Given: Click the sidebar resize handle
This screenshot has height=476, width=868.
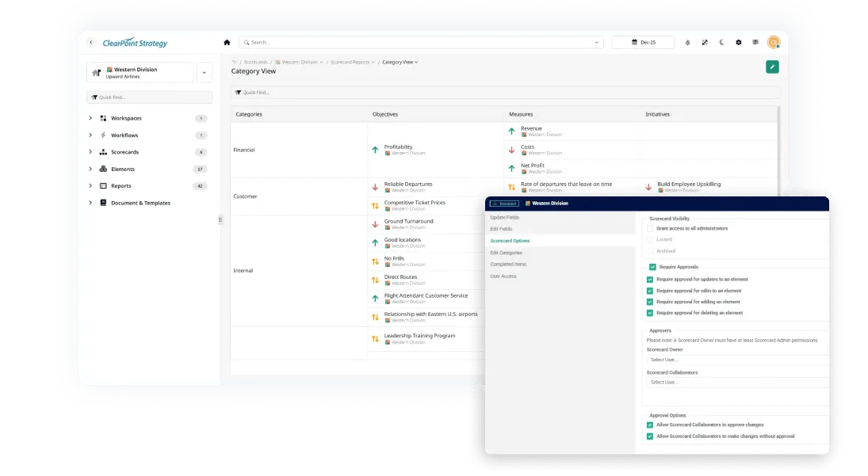Looking at the screenshot, I should tap(220, 219).
